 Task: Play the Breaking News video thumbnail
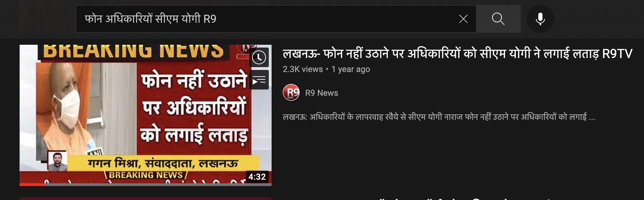pyautogui.click(x=146, y=115)
